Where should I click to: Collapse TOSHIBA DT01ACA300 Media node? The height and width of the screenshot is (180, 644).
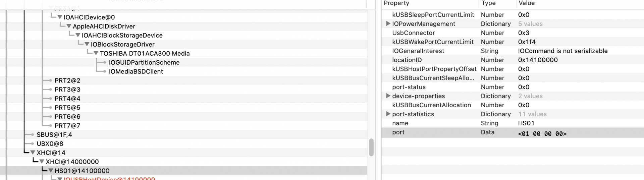tap(96, 53)
